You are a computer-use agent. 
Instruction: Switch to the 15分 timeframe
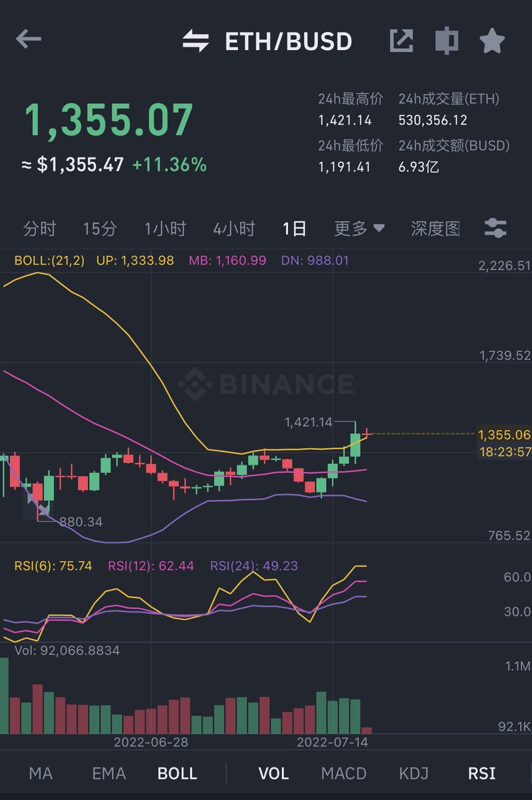point(100,229)
